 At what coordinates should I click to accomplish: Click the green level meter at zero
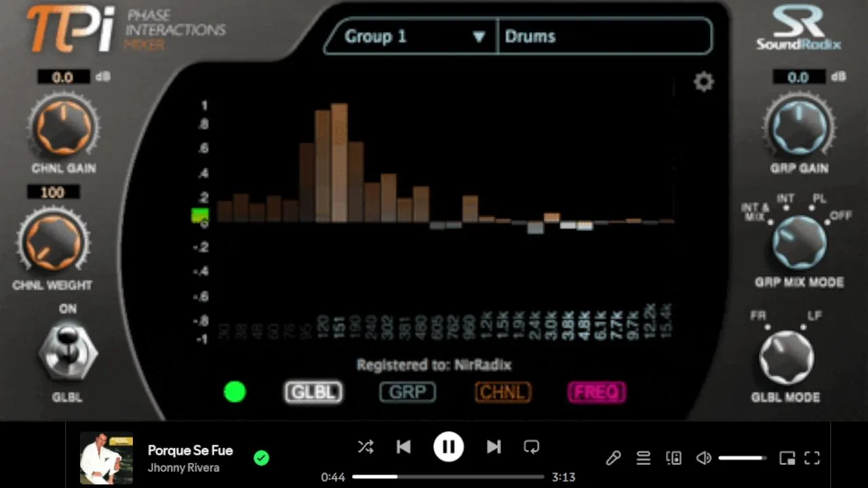200,216
